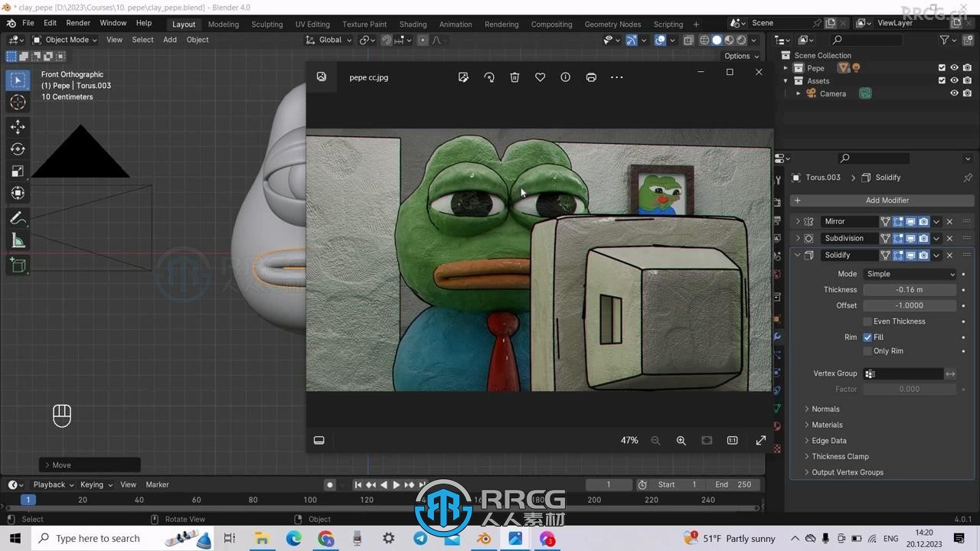Image resolution: width=980 pixels, height=551 pixels.
Task: Expand Pepe collection in outliner
Action: (785, 68)
